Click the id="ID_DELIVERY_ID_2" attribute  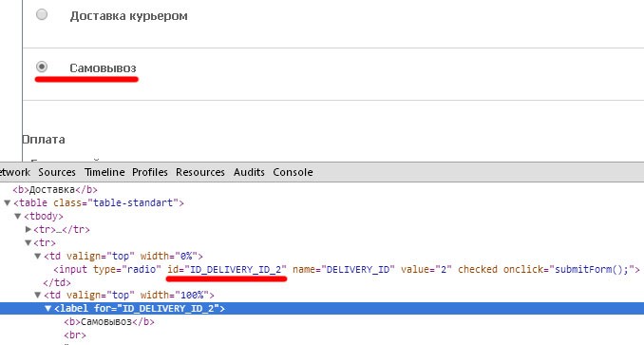227,269
